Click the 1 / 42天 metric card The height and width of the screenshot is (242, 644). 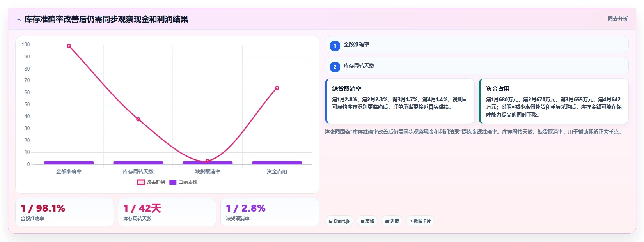tap(167, 212)
